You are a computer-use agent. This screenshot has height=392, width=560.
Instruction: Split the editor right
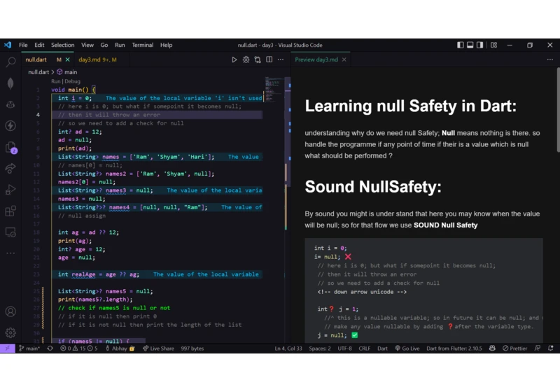(269, 59)
